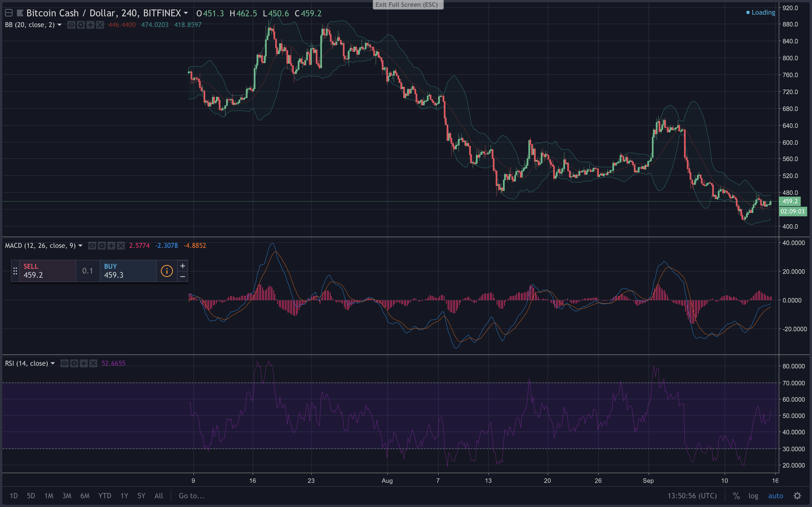Toggle RSI indicator visibility eye

click(x=64, y=363)
